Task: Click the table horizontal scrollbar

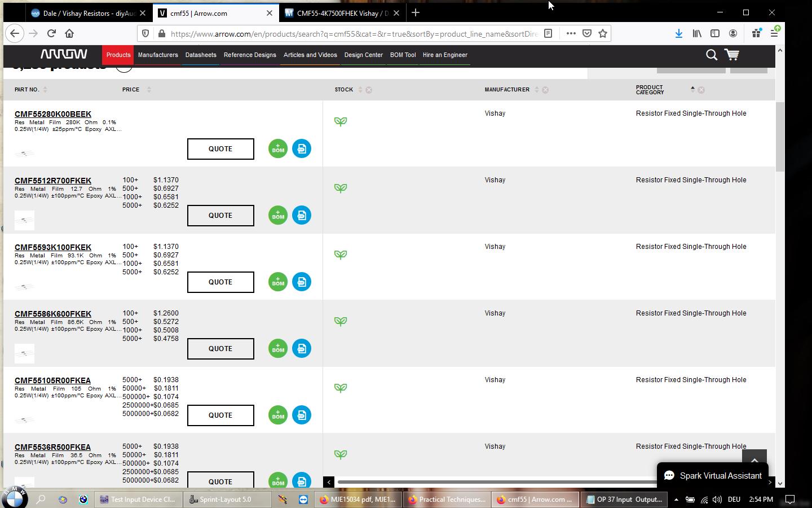Action: click(x=496, y=482)
